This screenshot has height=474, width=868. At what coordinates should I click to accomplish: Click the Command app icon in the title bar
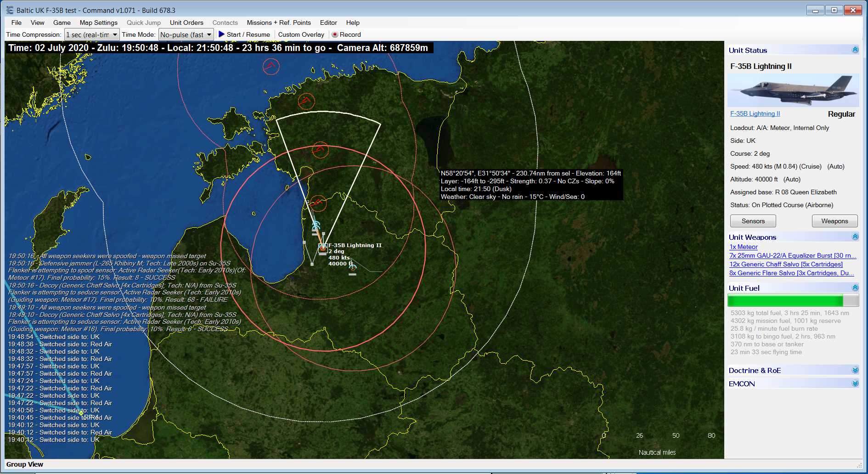point(10,10)
